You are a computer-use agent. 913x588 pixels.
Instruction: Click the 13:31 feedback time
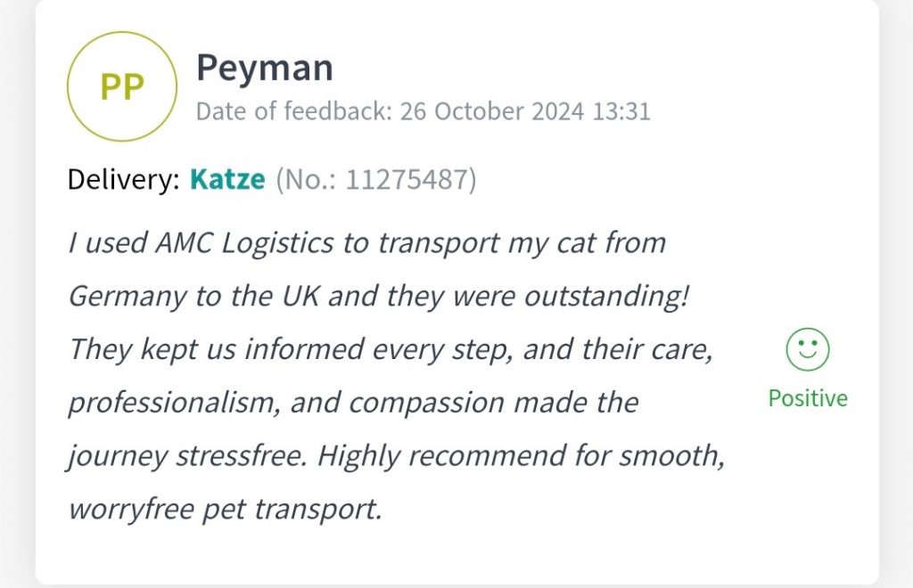click(621, 112)
